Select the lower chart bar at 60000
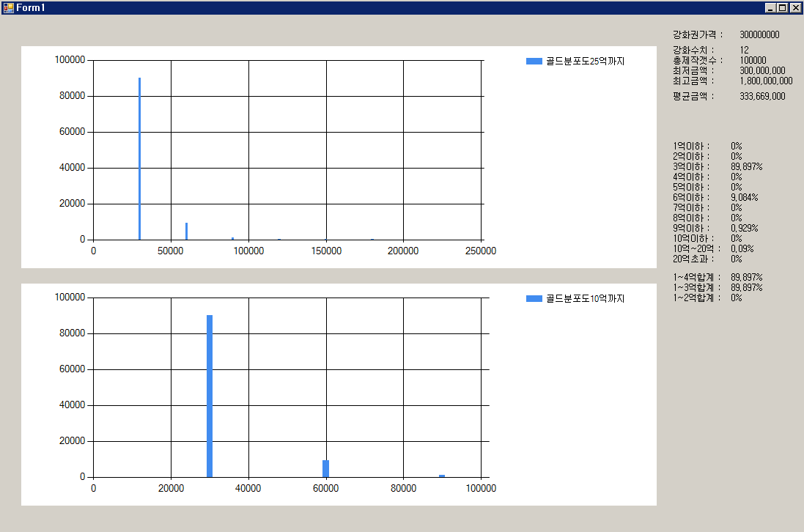Screen dimensions: 804x532 click(326, 468)
